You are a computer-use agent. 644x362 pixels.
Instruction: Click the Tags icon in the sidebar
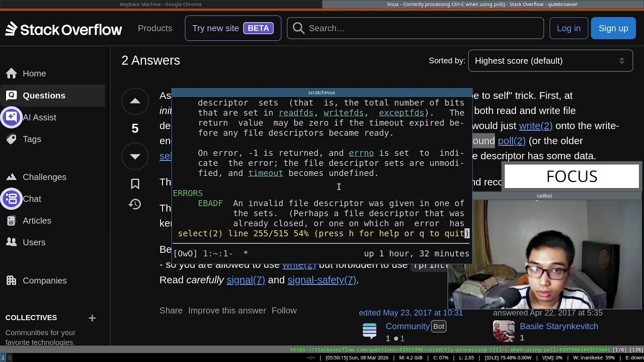pos(12,139)
